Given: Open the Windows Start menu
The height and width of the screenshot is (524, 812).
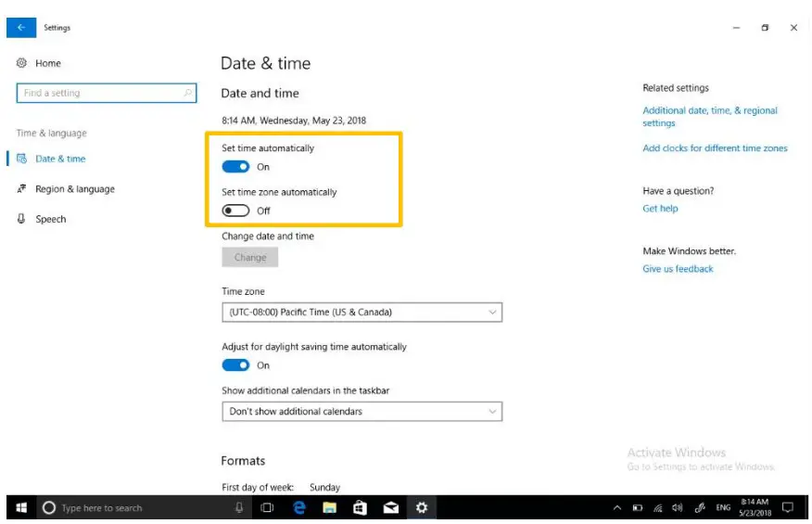Looking at the screenshot, I should coord(21,508).
